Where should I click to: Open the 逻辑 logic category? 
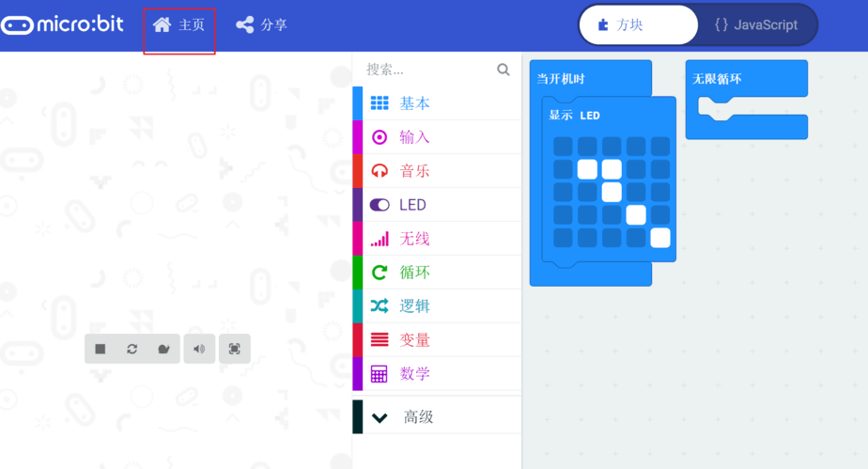tap(437, 306)
